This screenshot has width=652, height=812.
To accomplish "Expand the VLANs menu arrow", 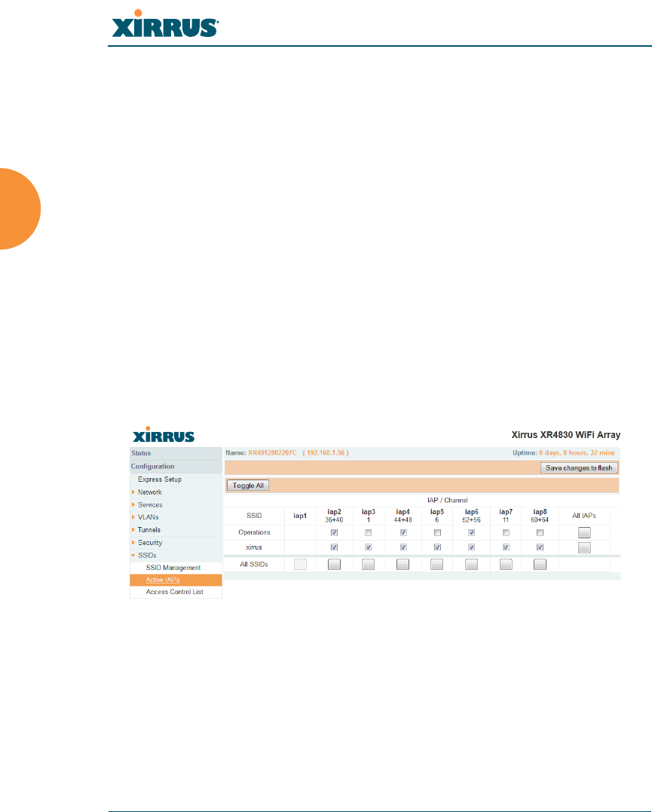I will 133,516.
